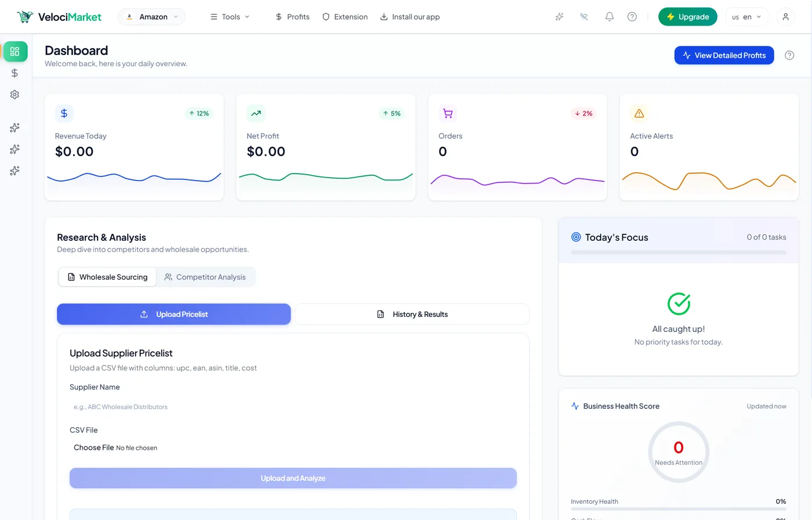Click the Today's Focus progress bar

coord(679,252)
